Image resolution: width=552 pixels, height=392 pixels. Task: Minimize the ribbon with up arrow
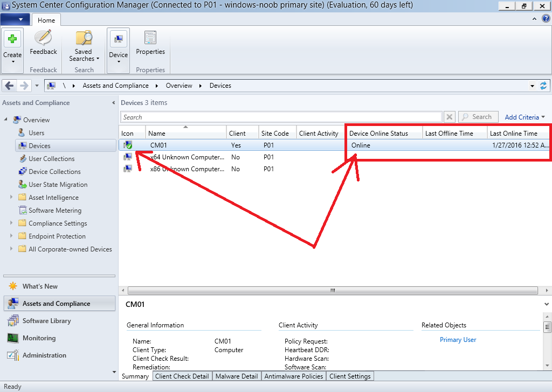tap(534, 19)
